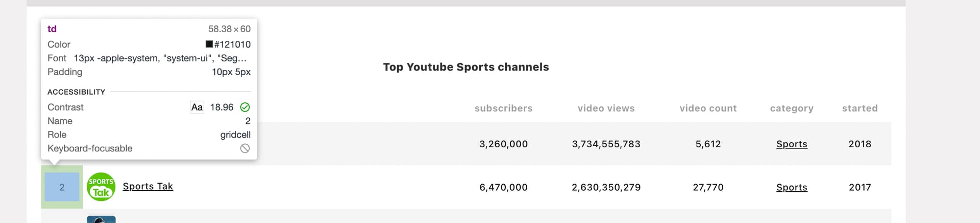Click the partially visible thumbnail below Sports Tak
980x223 pixels.
coord(101,219)
